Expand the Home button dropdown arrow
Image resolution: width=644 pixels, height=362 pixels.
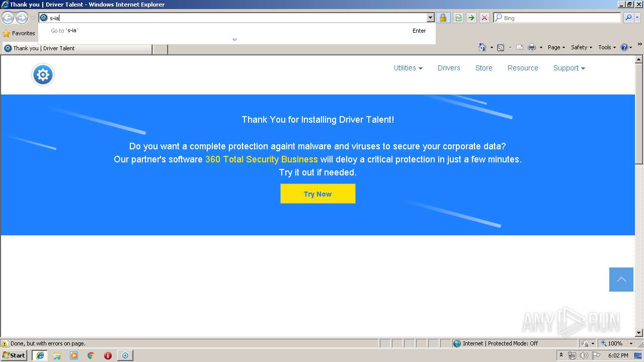coord(492,48)
